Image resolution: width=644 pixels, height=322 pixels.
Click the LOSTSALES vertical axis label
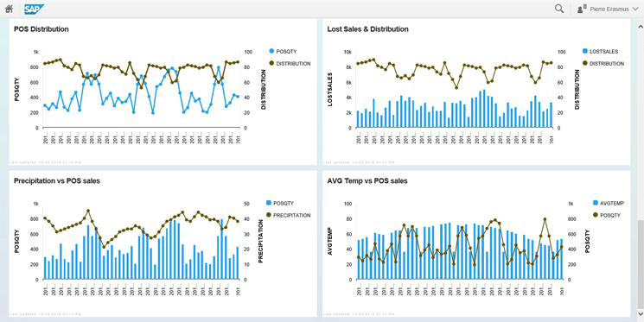click(330, 90)
